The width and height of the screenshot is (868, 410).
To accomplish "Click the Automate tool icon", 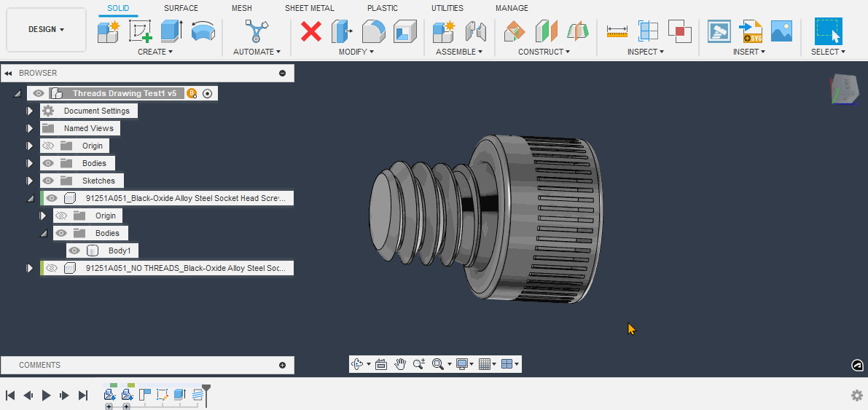I will pyautogui.click(x=257, y=31).
